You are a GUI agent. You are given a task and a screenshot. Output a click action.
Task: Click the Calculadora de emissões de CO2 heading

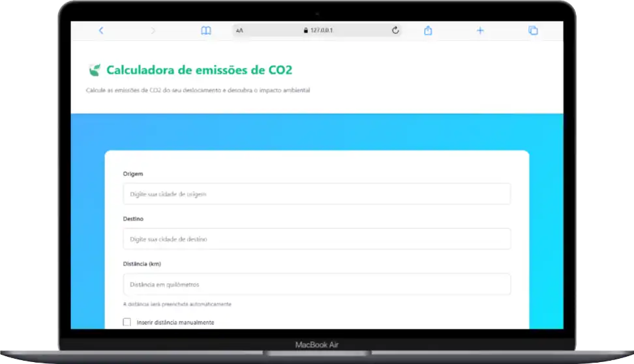pos(199,70)
